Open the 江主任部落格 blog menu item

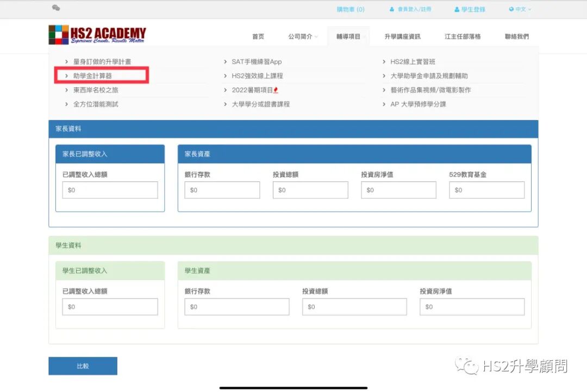[x=463, y=36]
